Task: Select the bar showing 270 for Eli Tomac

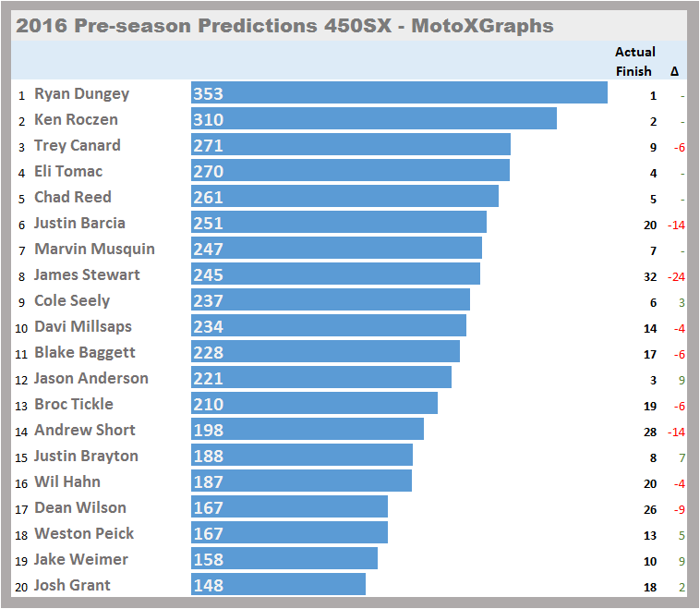Action: click(350, 171)
